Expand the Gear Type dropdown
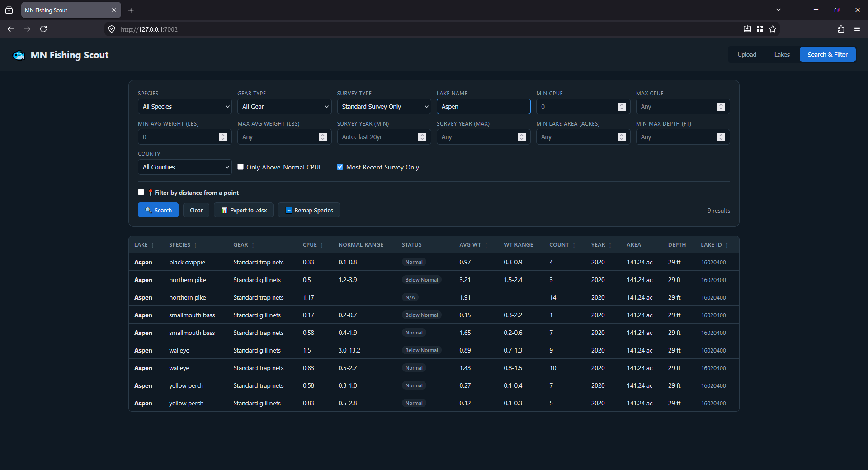The image size is (868, 470). (284, 107)
